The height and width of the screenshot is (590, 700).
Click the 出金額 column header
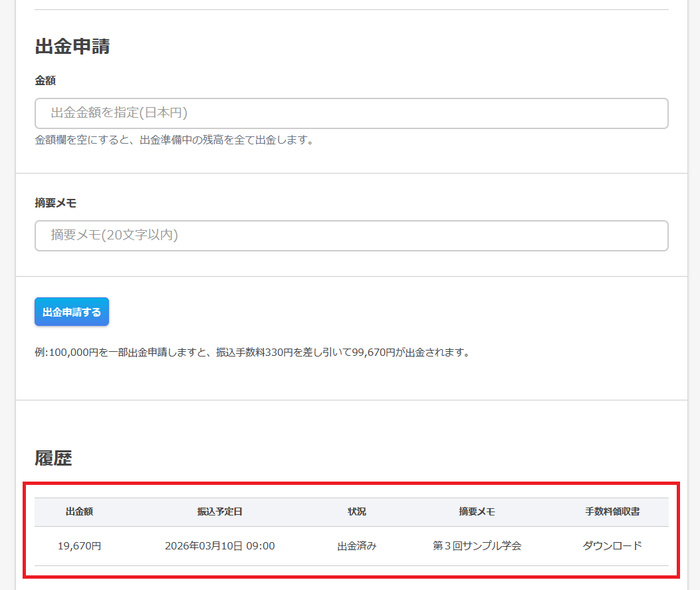(79, 512)
